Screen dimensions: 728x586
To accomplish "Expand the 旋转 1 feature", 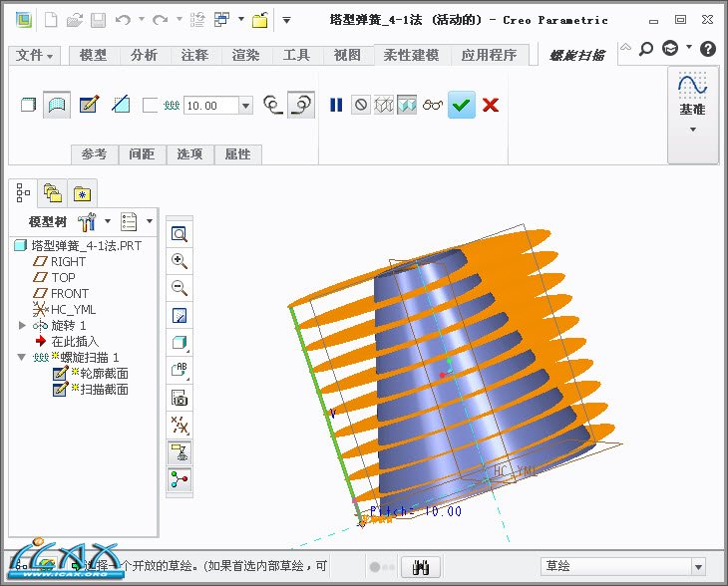I will [x=22, y=325].
